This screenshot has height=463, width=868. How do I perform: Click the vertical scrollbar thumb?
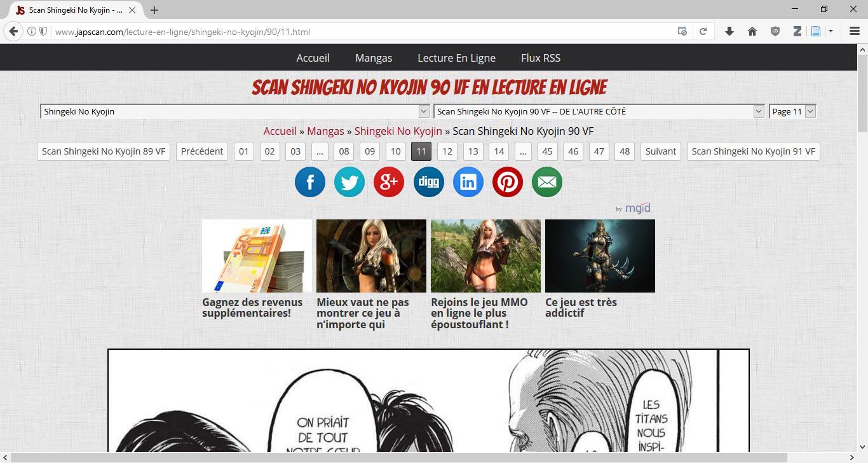(862, 92)
